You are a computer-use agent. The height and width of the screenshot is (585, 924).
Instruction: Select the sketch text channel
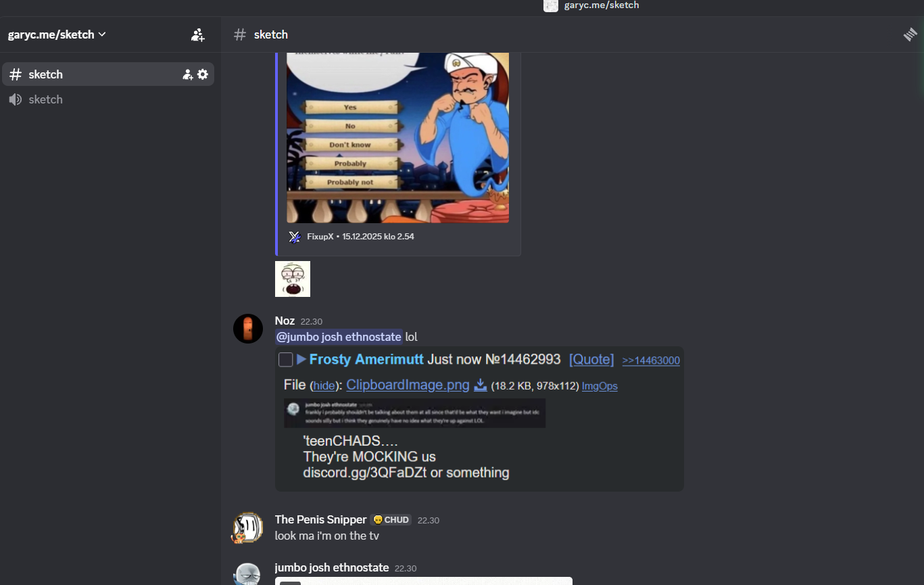pos(108,74)
